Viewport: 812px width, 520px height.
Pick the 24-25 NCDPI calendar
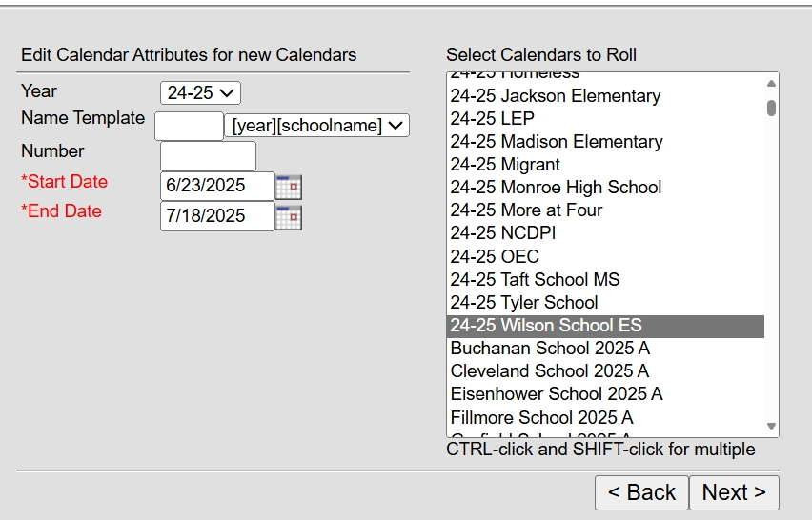(x=503, y=233)
